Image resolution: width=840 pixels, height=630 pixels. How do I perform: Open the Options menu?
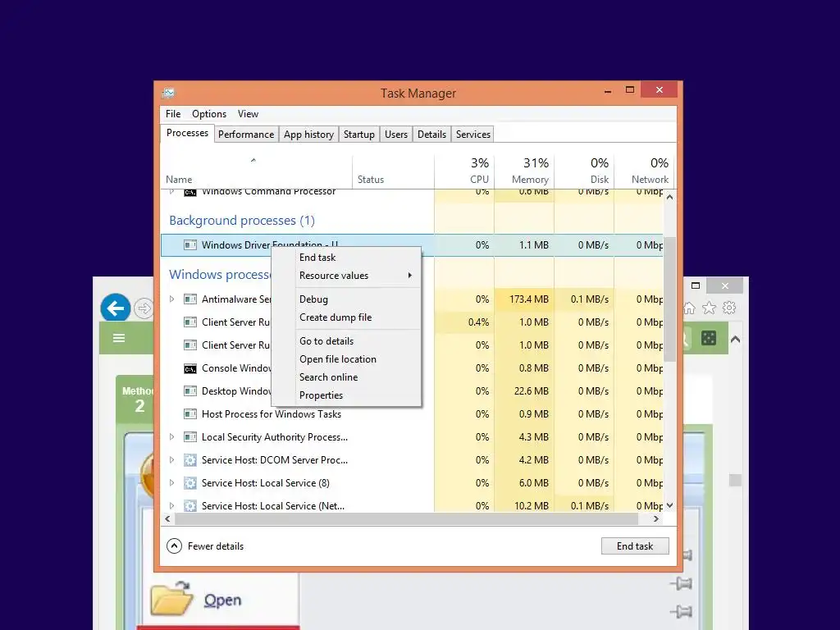209,114
